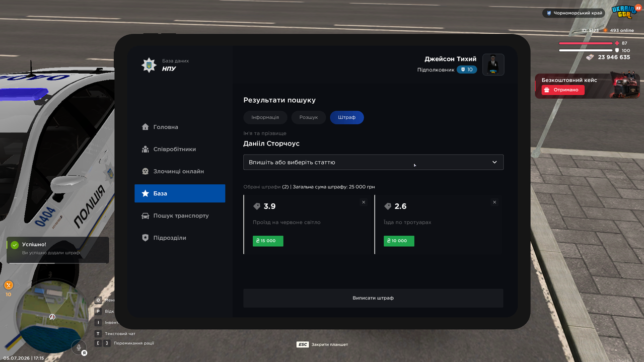Image resolution: width=644 pixels, height=362 pixels.
Task: Click the 15 000 fine amount badge
Action: [268, 241]
